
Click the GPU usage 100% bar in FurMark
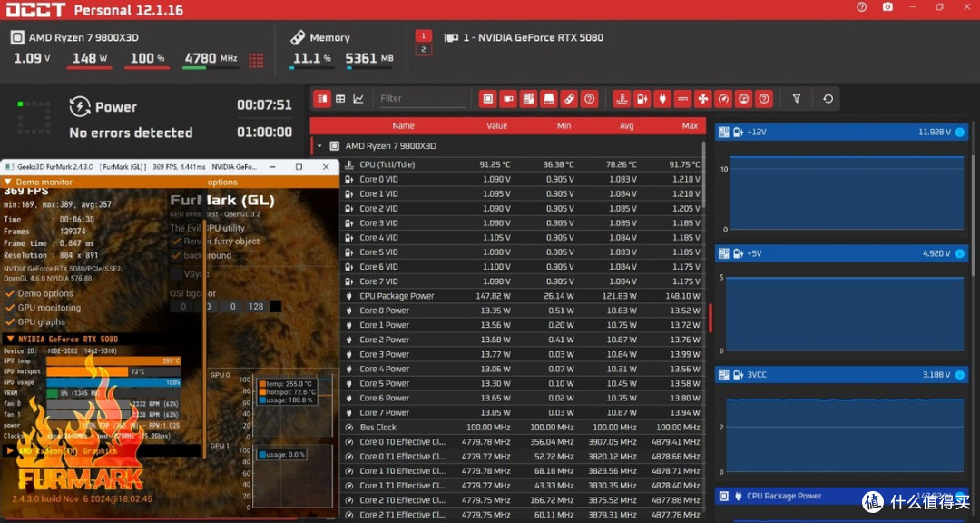(113, 382)
